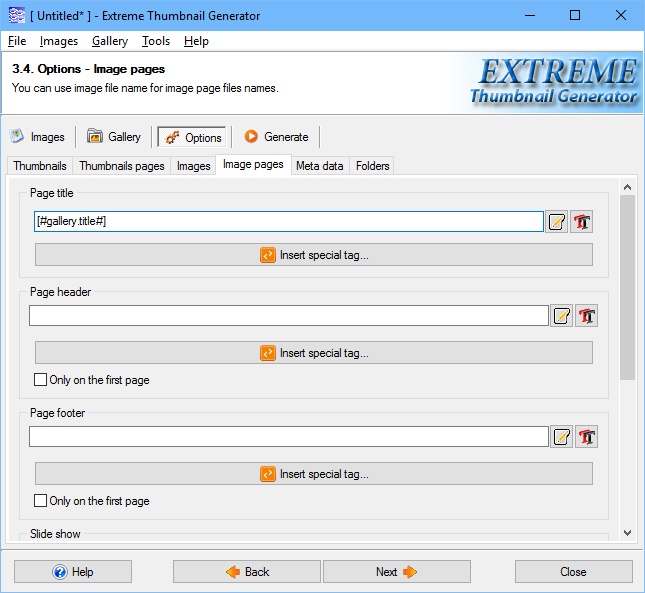This screenshot has height=593, width=645.
Task: Go to the Images step
Action: click(37, 137)
